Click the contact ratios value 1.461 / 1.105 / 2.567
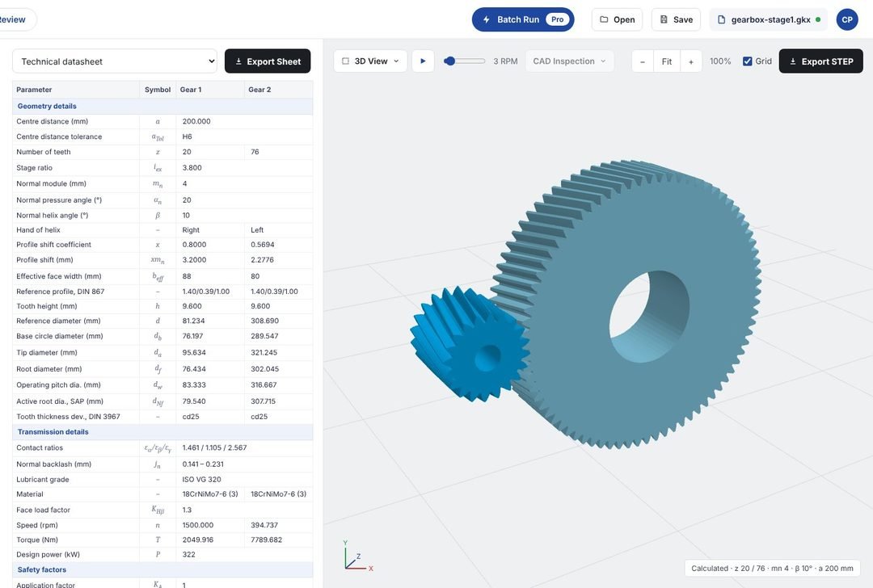The height and width of the screenshot is (588, 873). tap(214, 447)
